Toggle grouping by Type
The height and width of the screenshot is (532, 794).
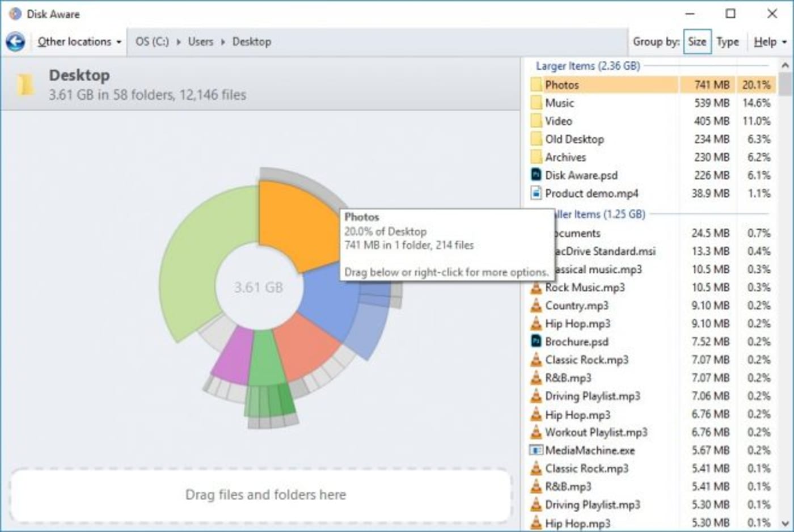pos(727,41)
